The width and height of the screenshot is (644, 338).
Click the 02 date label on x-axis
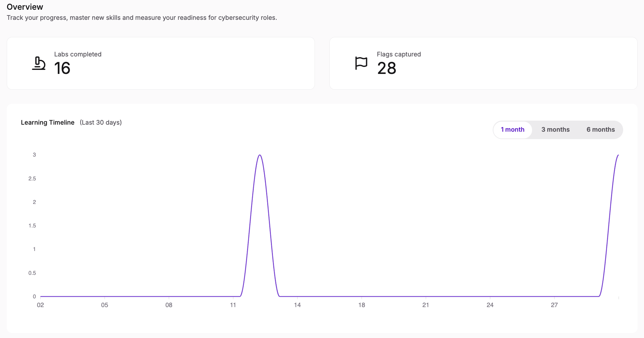coord(40,305)
